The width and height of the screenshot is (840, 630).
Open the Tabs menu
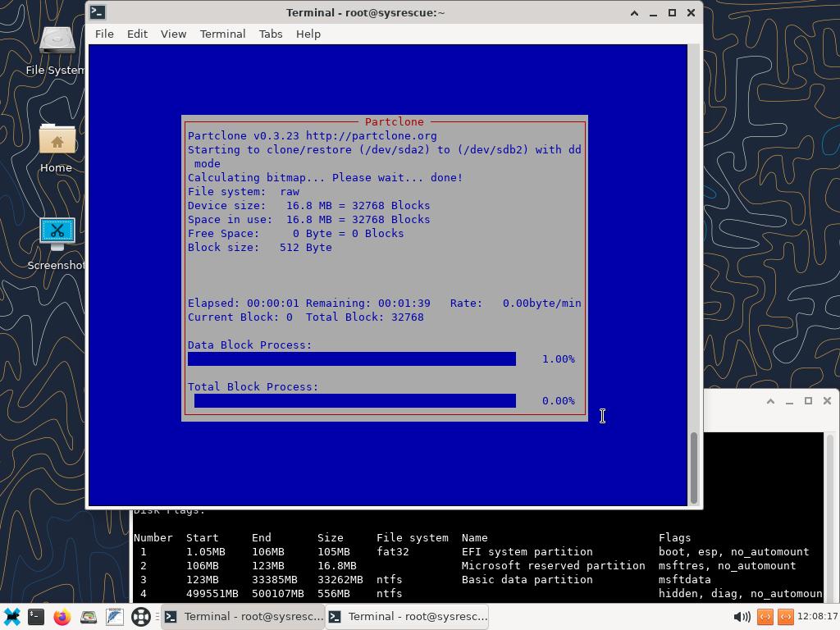pyautogui.click(x=270, y=34)
